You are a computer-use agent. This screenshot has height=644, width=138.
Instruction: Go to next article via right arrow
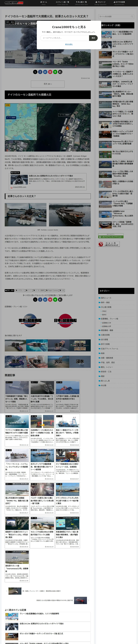pyautogui.click(x=88, y=600)
